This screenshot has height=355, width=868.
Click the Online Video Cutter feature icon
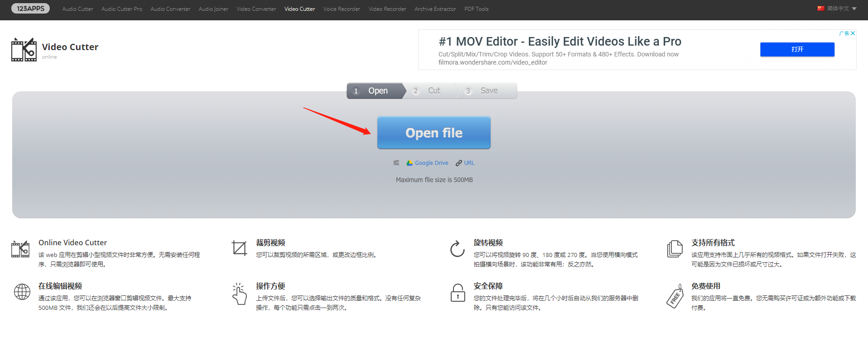tap(20, 249)
